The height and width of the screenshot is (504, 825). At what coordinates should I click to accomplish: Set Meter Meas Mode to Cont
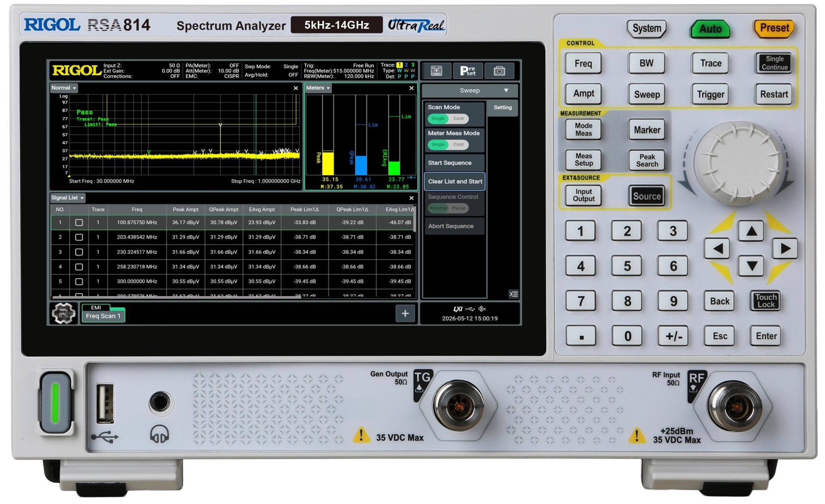pos(458,145)
